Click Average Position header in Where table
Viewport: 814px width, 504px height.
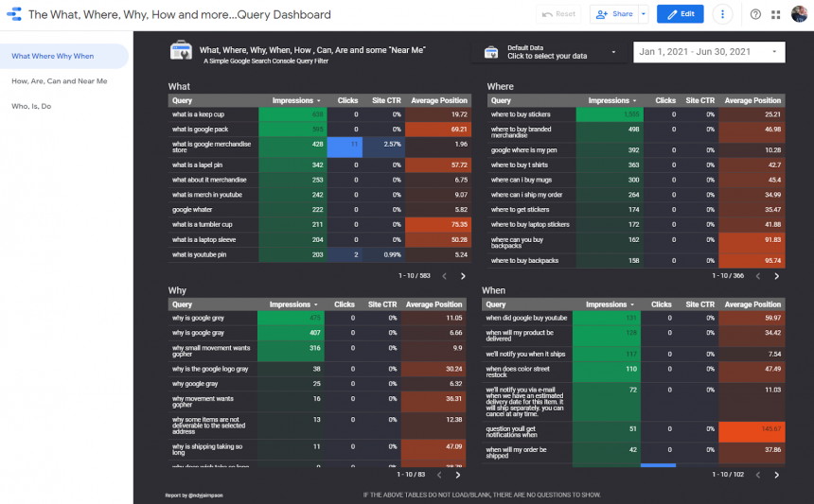click(752, 100)
